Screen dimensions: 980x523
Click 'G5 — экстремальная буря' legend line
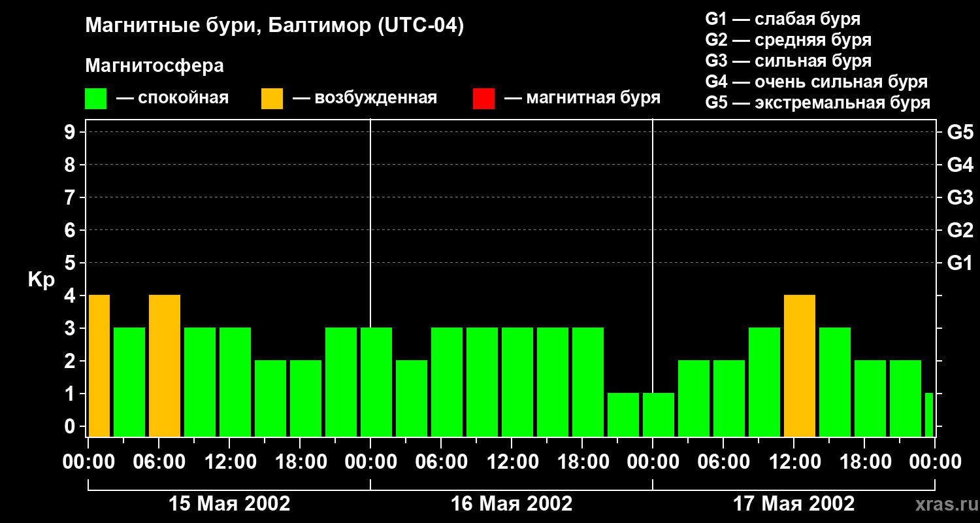(x=818, y=103)
